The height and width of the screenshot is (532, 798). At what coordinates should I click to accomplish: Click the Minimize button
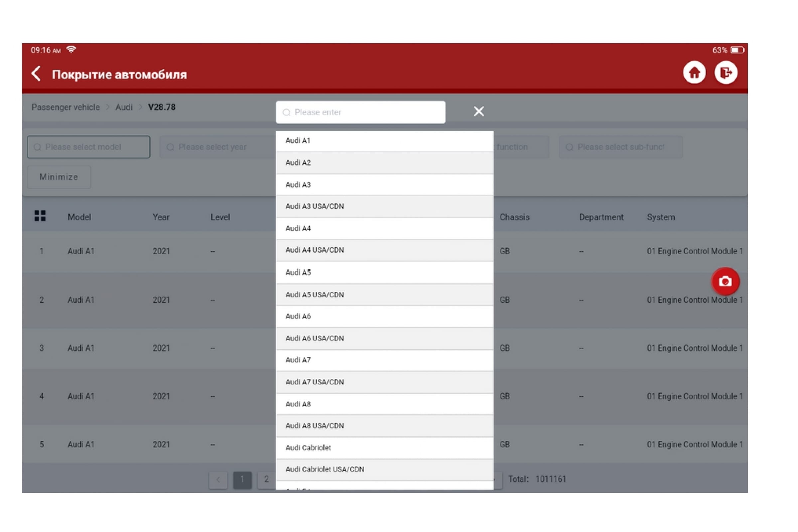[59, 177]
